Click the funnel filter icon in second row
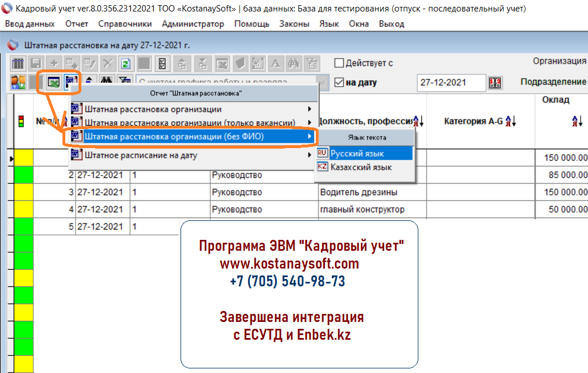 pos(124,80)
